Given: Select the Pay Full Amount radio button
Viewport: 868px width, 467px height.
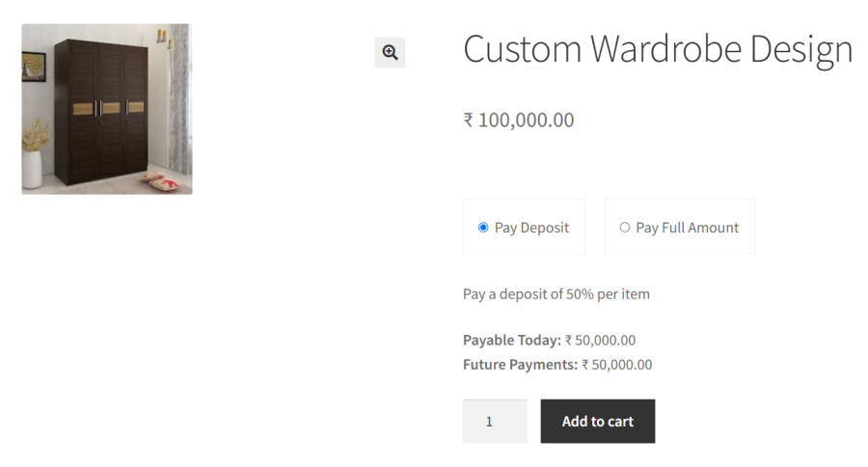Looking at the screenshot, I should pyautogui.click(x=625, y=228).
